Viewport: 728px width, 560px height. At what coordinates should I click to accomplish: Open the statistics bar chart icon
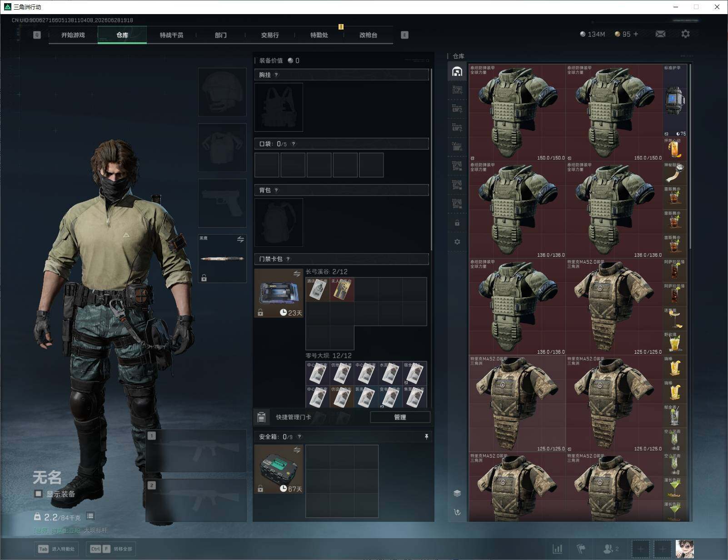tap(558, 549)
